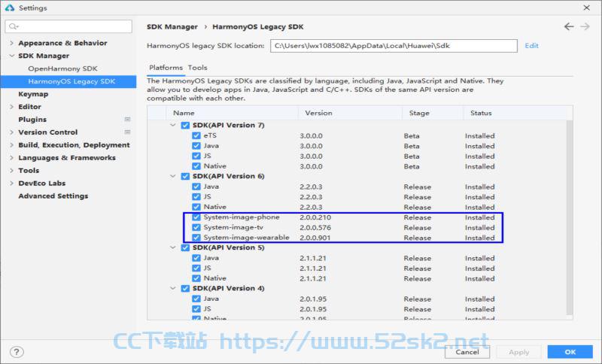Switch to the Tools tab
The width and height of the screenshot is (602, 364).
pyautogui.click(x=197, y=68)
